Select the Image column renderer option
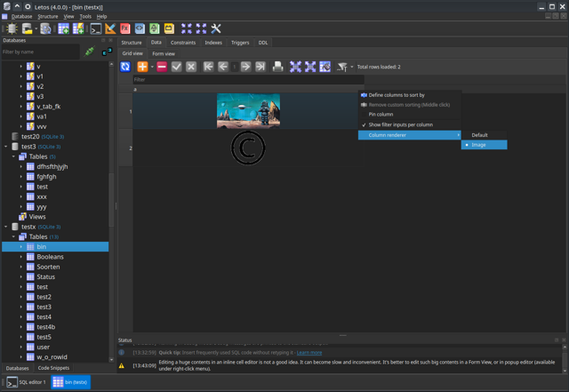The height and width of the screenshot is (392, 569). click(484, 145)
